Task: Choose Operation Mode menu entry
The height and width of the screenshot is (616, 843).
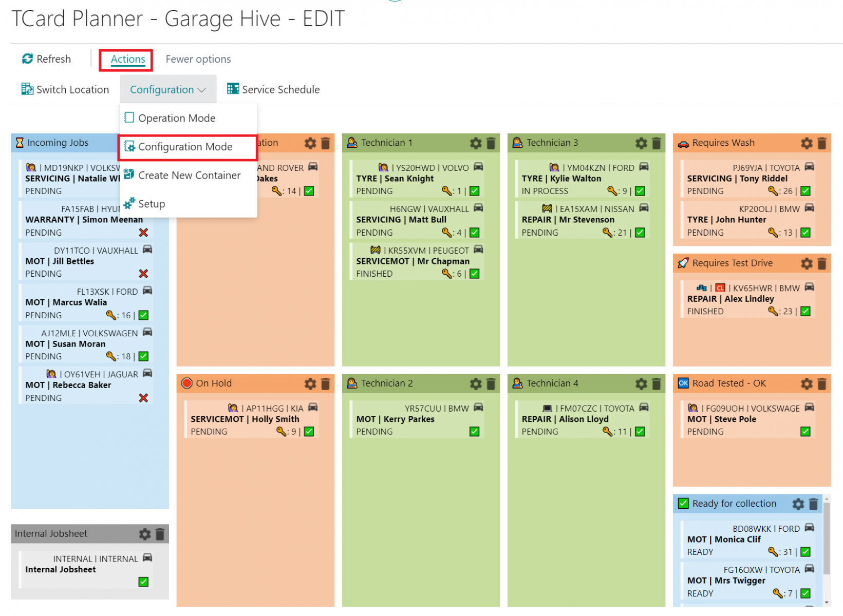Action: [177, 118]
